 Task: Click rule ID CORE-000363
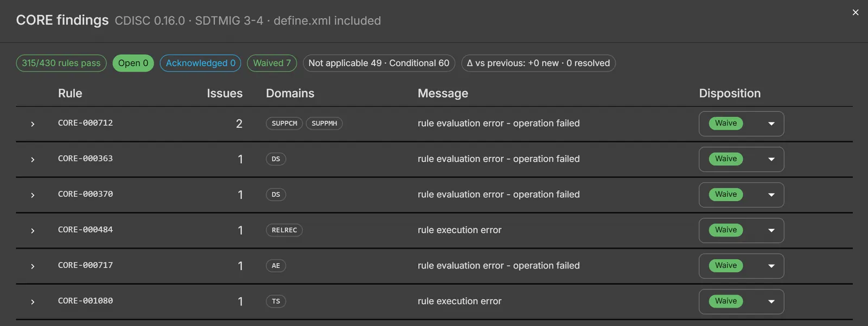point(86,158)
